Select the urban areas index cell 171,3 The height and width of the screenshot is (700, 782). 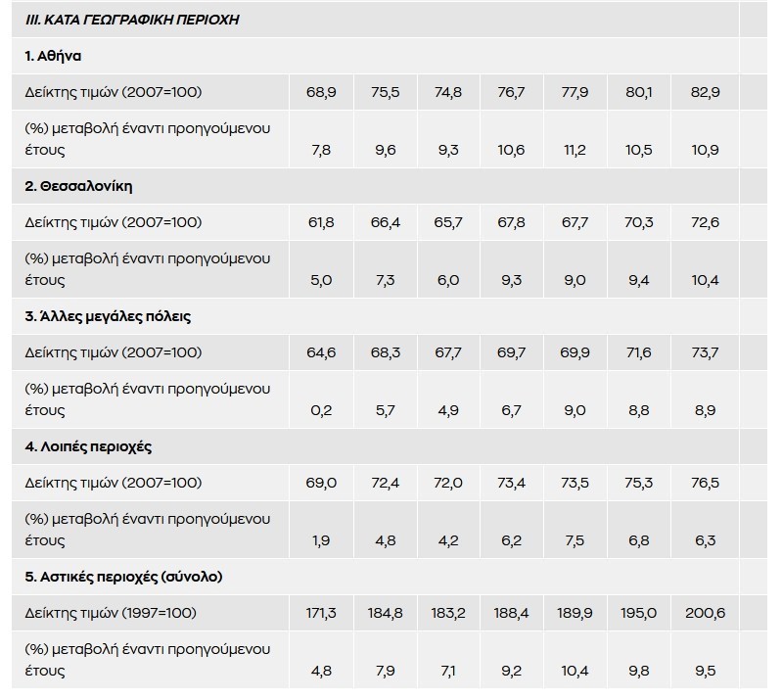[322, 613]
